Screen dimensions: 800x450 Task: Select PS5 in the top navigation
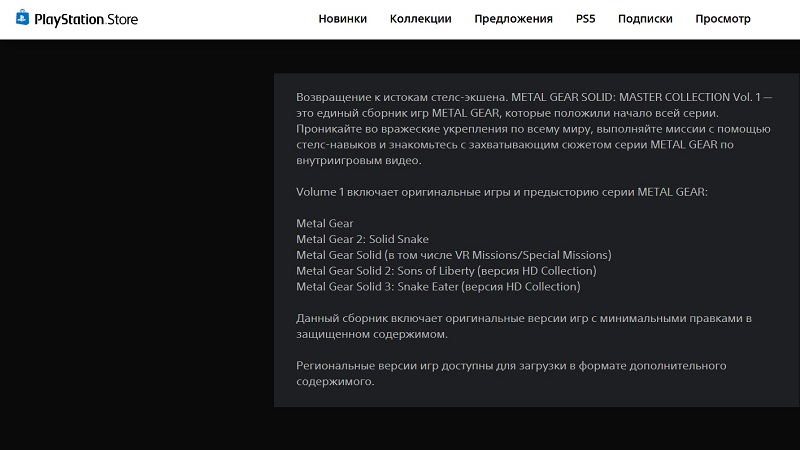coord(585,19)
